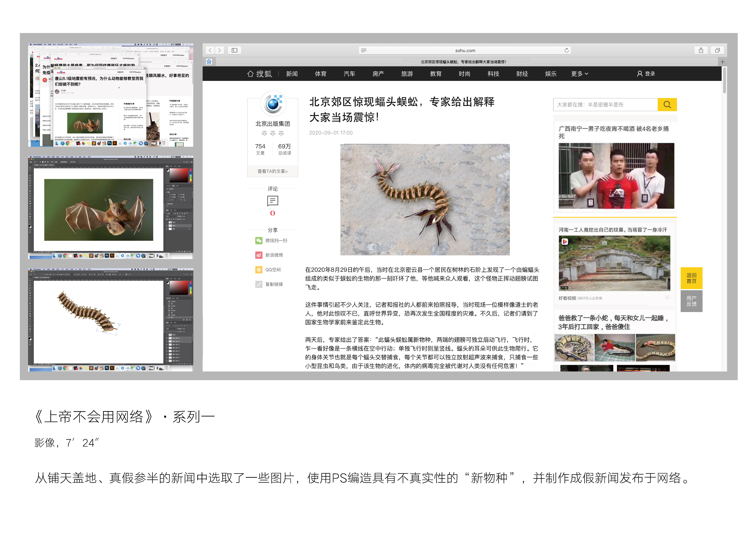Click 查看TA的文章> button

[x=273, y=171]
